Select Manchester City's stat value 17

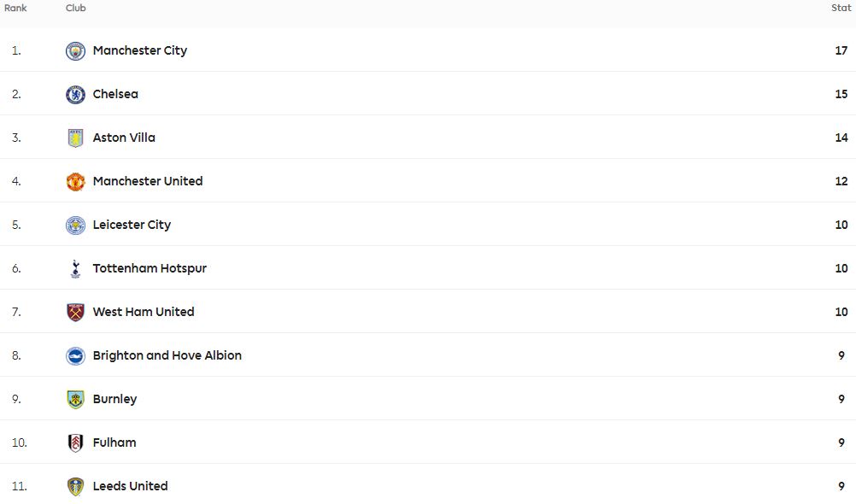(x=841, y=50)
